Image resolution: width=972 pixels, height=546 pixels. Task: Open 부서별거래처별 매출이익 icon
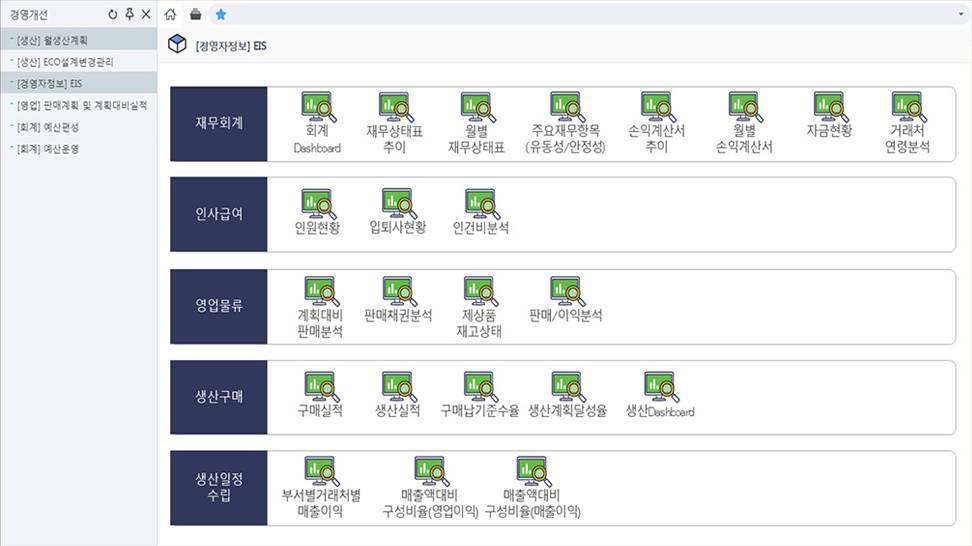click(321, 472)
